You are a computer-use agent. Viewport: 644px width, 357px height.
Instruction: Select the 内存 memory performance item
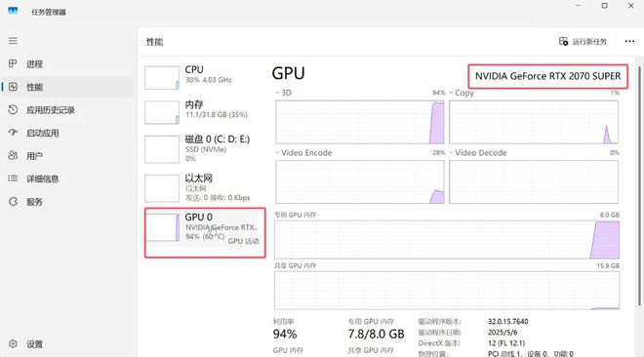pyautogui.click(x=205, y=111)
